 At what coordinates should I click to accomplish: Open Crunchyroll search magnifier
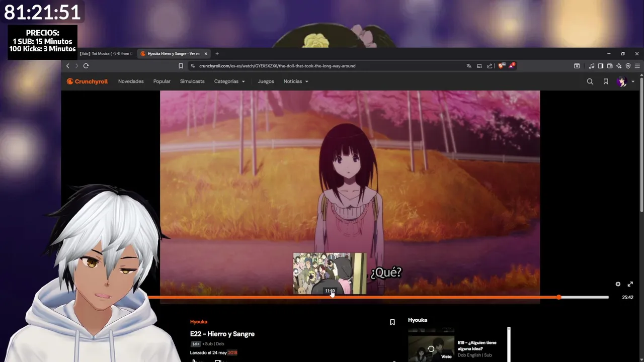(590, 81)
